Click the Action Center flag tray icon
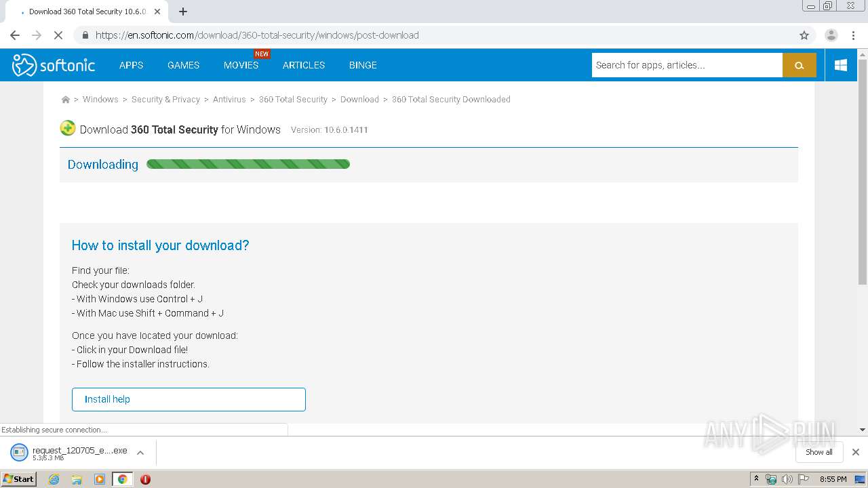This screenshot has width=868, height=488. [x=804, y=479]
